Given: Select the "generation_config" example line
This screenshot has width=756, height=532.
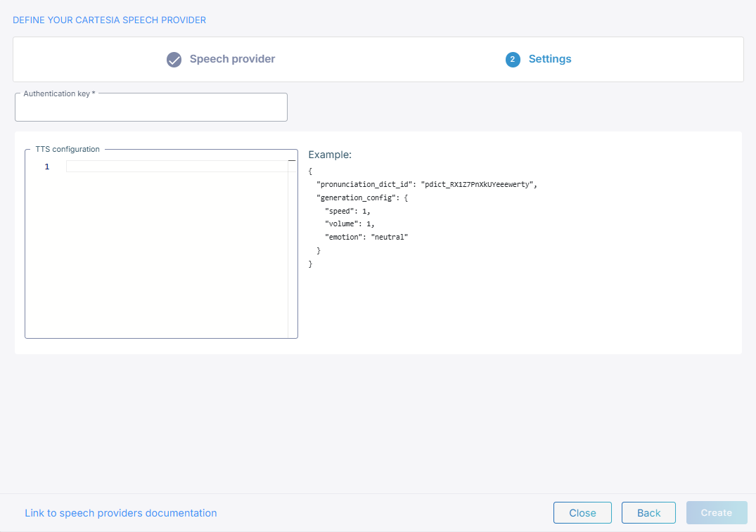Looking at the screenshot, I should click(362, 197).
